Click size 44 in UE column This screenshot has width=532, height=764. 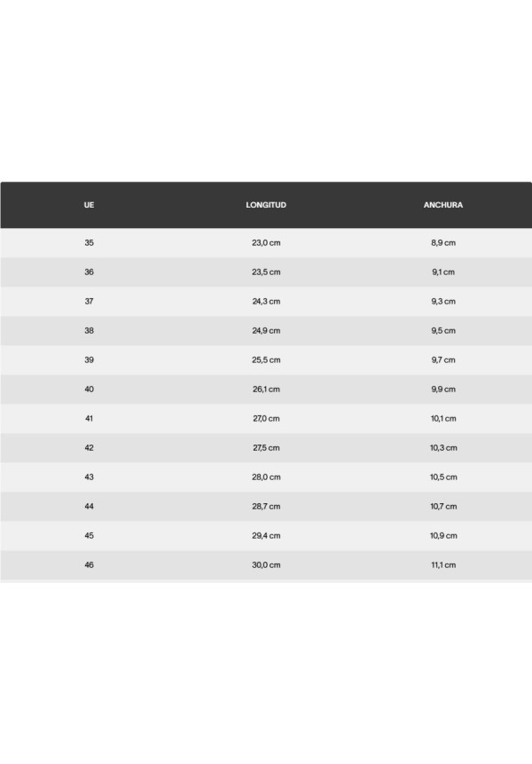point(89,506)
